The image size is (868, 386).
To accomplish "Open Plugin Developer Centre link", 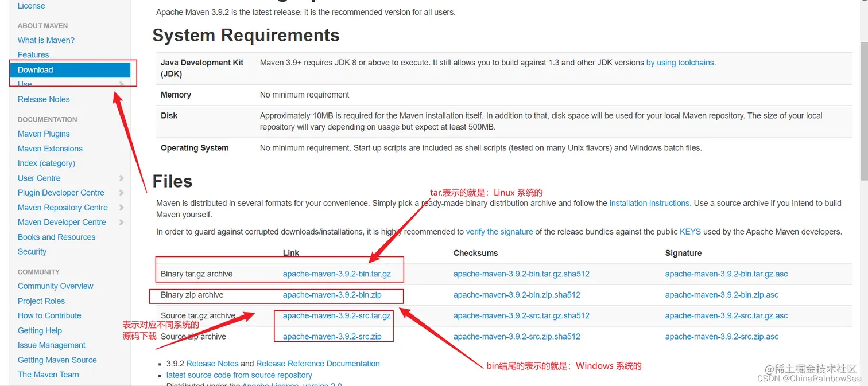I will click(x=61, y=193).
